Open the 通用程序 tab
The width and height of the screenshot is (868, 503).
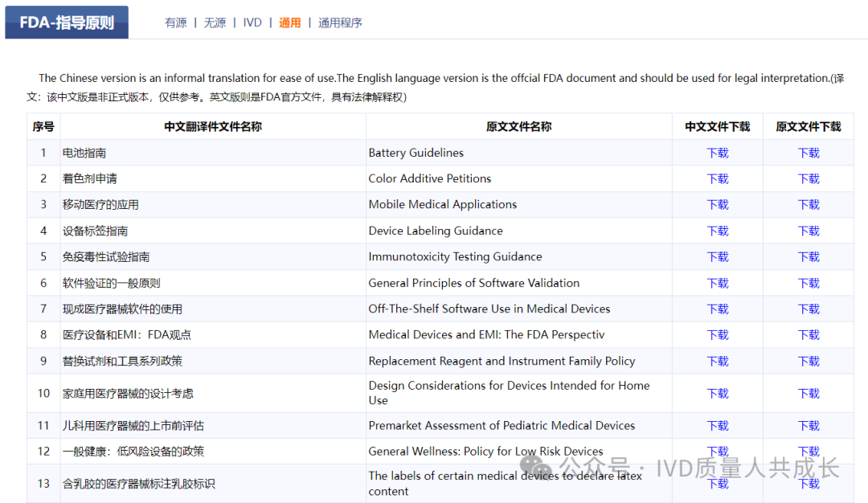pyautogui.click(x=340, y=22)
